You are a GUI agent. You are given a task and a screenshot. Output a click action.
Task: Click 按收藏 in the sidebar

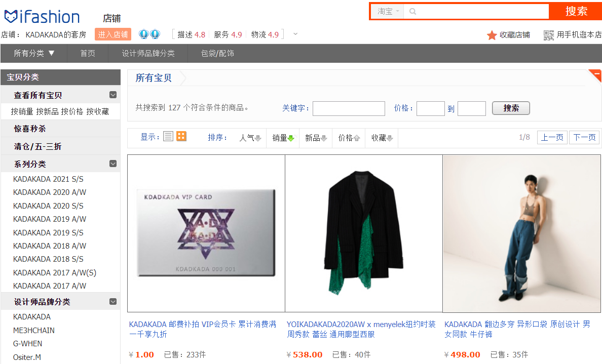click(97, 111)
